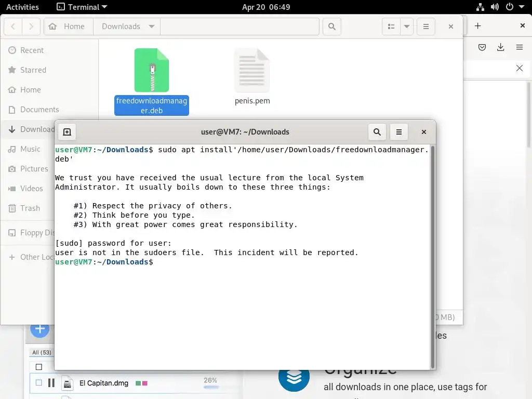Click the volume speaker icon

[495, 7]
